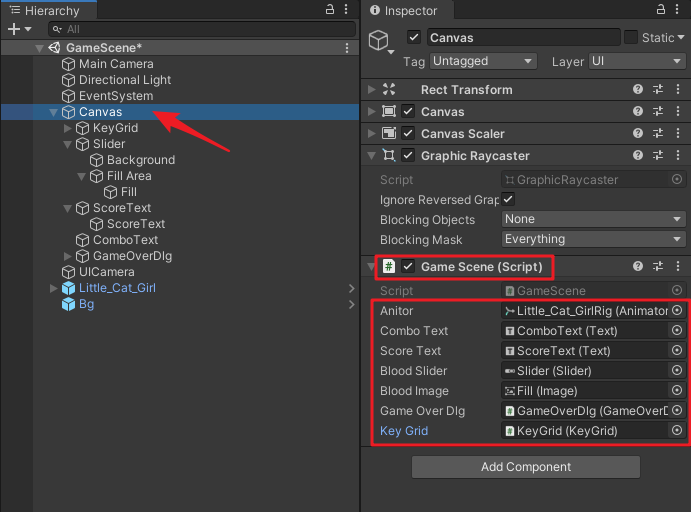Expand the Rect Transform component
The width and height of the screenshot is (691, 512).
tap(372, 89)
